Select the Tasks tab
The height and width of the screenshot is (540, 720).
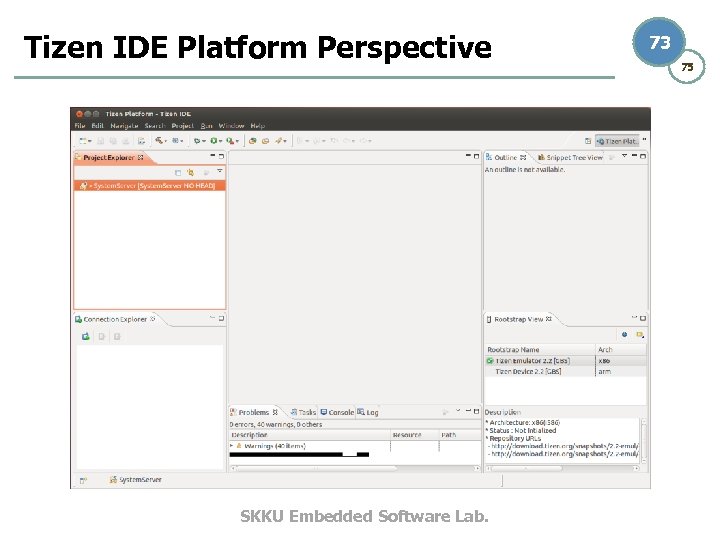[x=303, y=412]
